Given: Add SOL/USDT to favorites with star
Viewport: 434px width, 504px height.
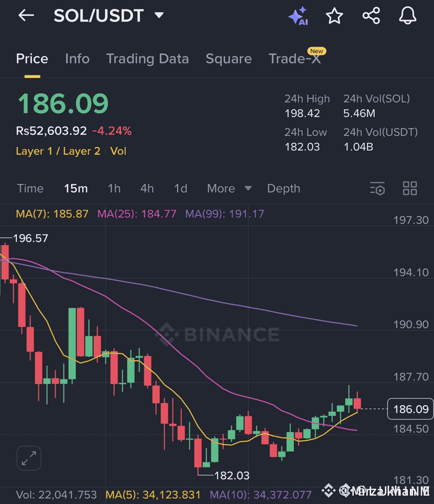Looking at the screenshot, I should [x=334, y=16].
